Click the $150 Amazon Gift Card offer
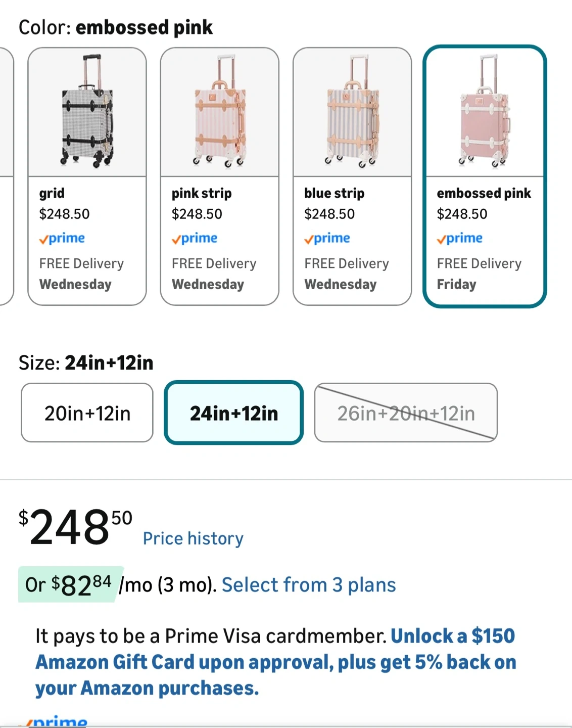This screenshot has width=572, height=728. (275, 662)
